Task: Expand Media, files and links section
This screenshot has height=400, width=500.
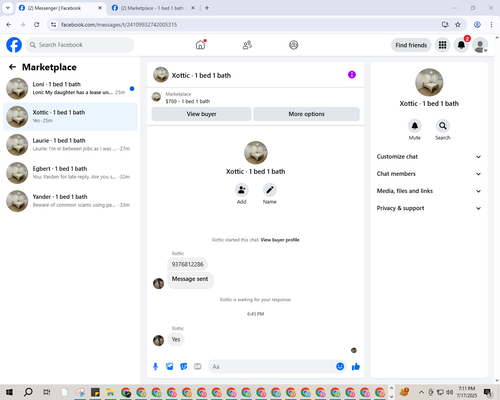Action: [x=429, y=191]
